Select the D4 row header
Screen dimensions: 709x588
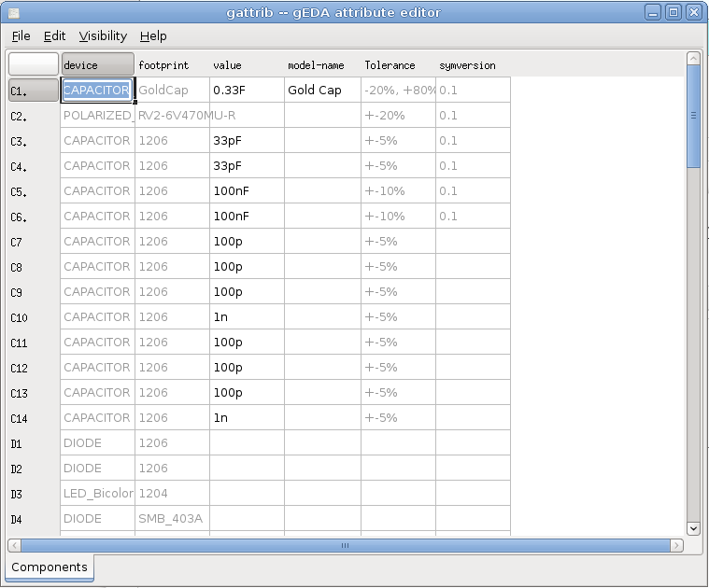coord(34,518)
